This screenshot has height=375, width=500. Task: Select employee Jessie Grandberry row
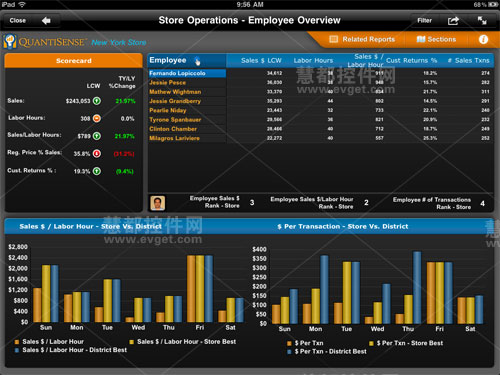[x=321, y=101]
